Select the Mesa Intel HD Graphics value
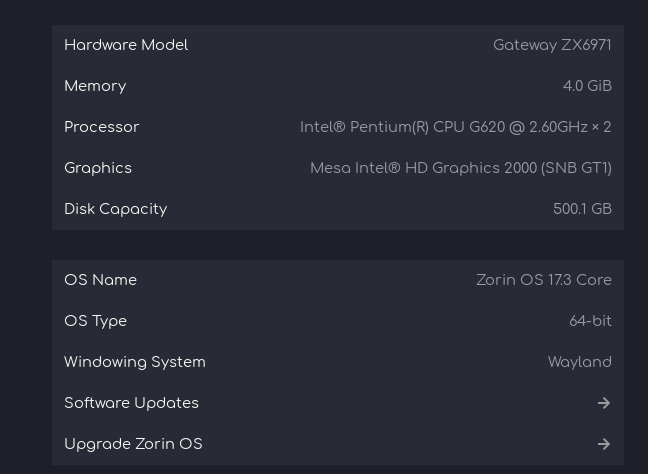Image resolution: width=648 pixels, height=474 pixels. 460,168
